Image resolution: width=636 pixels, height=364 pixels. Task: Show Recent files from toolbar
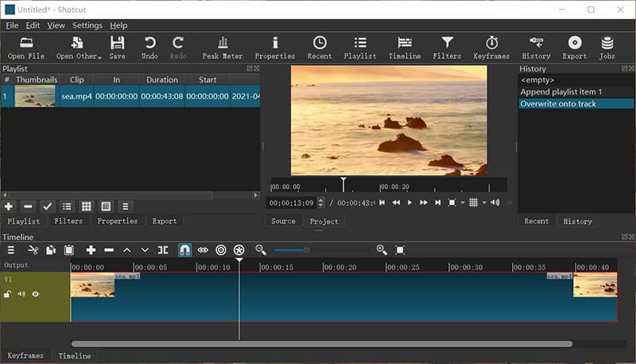[x=320, y=48]
